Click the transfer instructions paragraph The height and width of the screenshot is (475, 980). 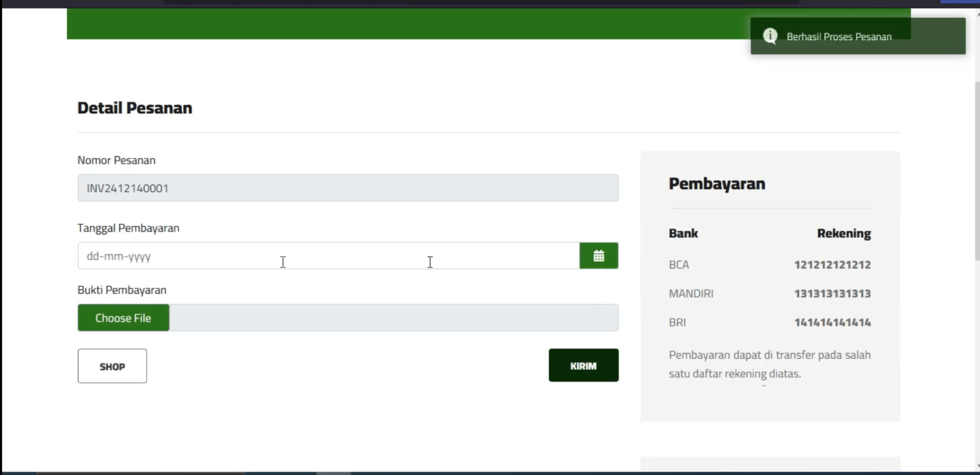coord(769,364)
